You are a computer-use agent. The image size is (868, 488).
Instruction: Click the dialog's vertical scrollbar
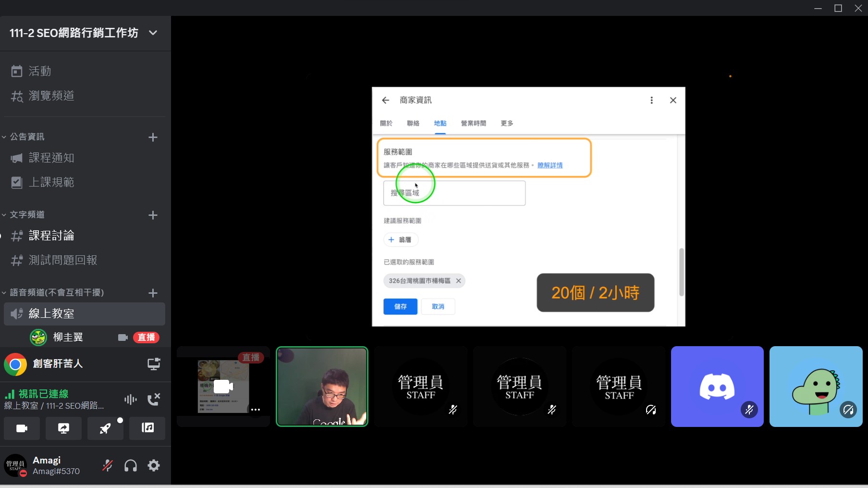681,272
